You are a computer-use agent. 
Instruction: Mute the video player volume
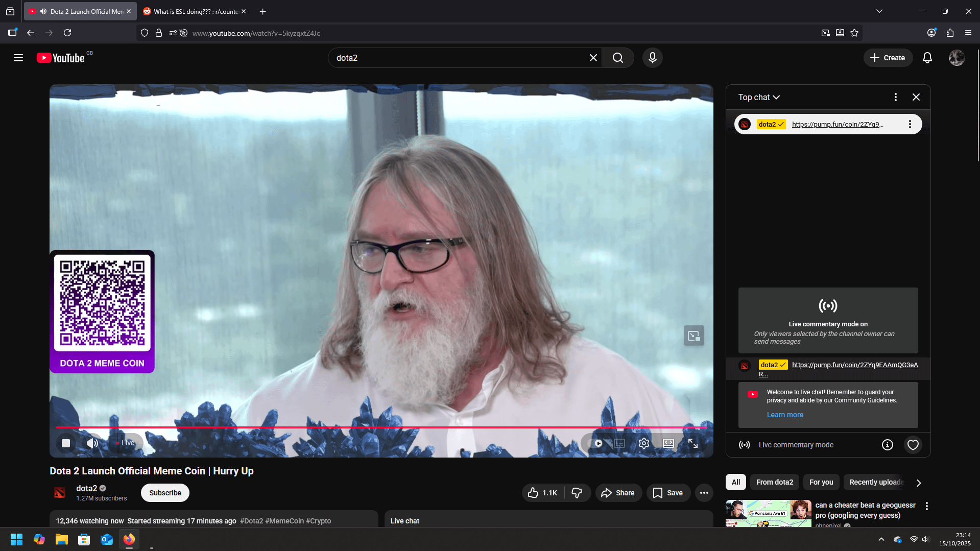(92, 443)
